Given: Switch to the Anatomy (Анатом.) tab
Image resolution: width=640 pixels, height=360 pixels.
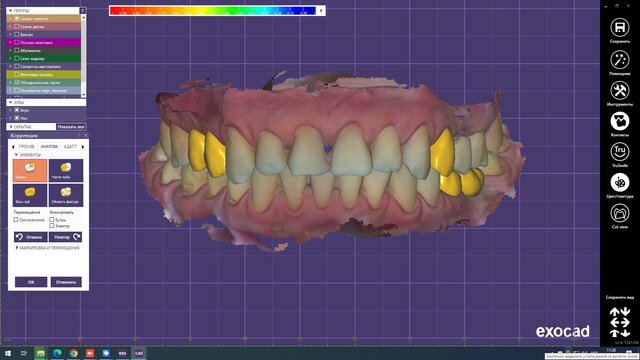Looking at the screenshot, I should (x=49, y=146).
